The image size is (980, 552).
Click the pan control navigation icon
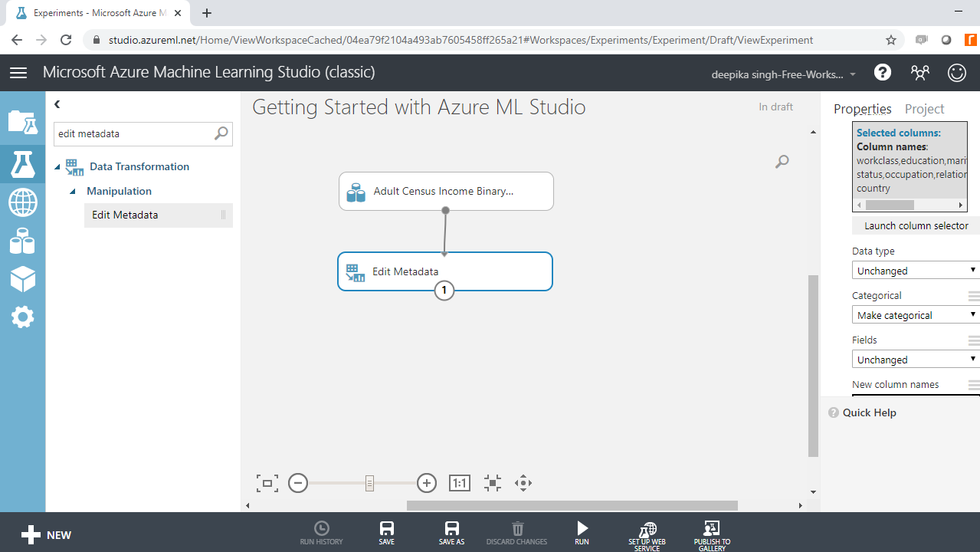coord(523,483)
